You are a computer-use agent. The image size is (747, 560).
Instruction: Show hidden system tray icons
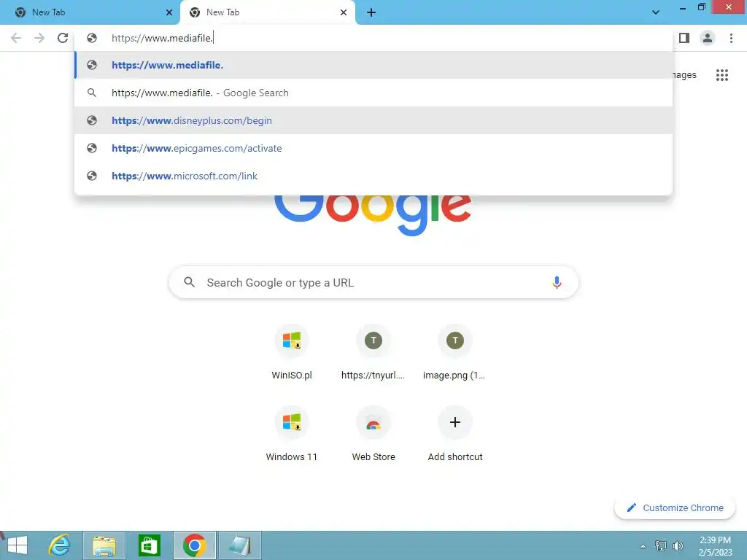pyautogui.click(x=643, y=546)
